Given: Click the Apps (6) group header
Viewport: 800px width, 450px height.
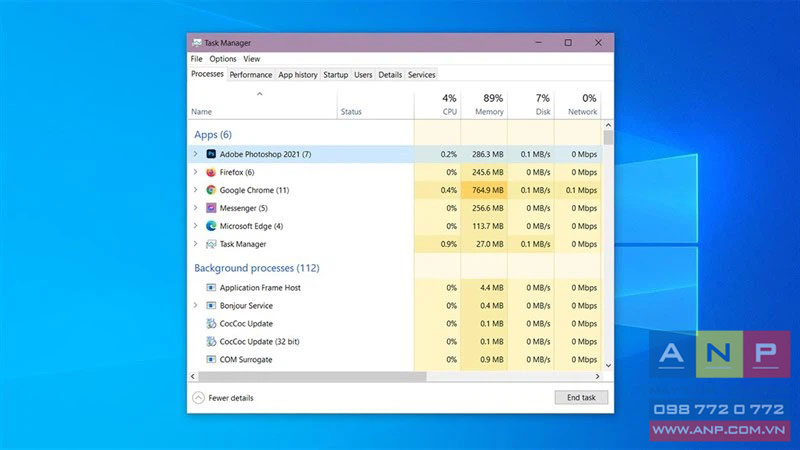Looking at the screenshot, I should (213, 135).
